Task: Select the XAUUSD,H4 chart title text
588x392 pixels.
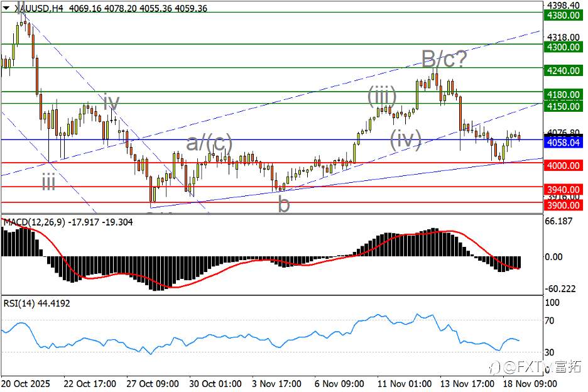Action: click(x=38, y=8)
